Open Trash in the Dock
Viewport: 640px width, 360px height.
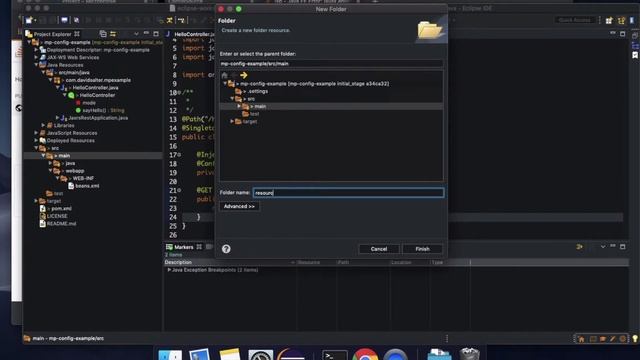click(469, 354)
